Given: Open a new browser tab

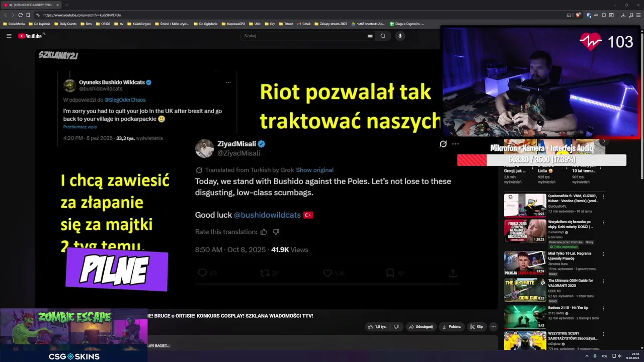Looking at the screenshot, I should tap(66, 5).
